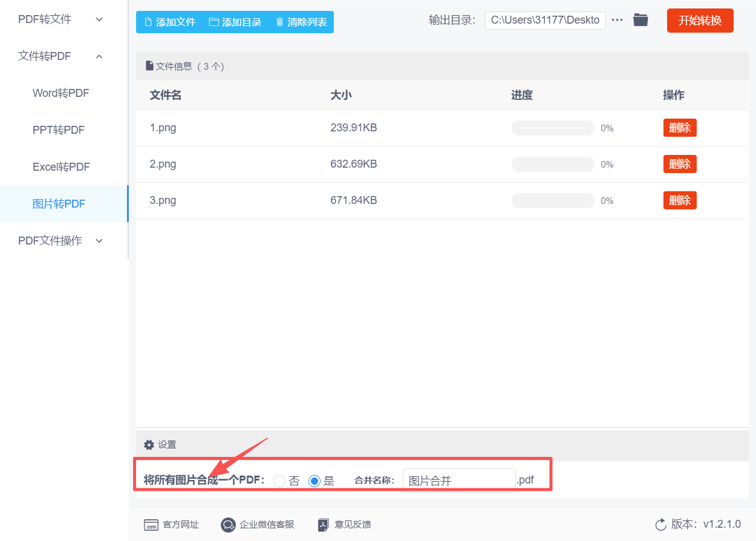Delete the 2.png row
The image size is (756, 541).
point(680,164)
